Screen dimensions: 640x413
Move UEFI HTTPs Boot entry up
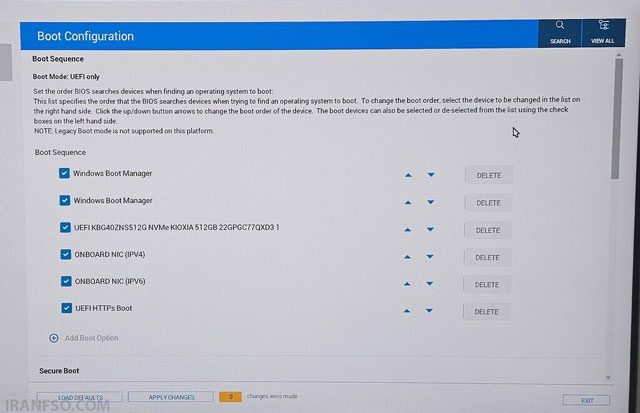click(406, 311)
